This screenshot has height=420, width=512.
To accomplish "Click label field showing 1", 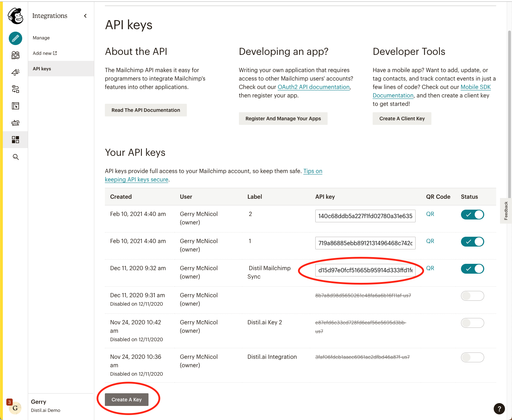I will pos(250,241).
